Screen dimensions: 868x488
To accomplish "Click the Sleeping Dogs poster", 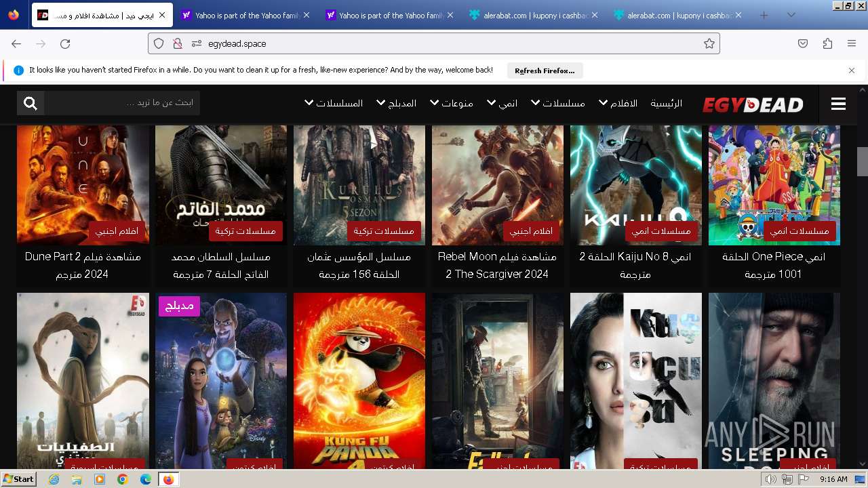I will (774, 380).
